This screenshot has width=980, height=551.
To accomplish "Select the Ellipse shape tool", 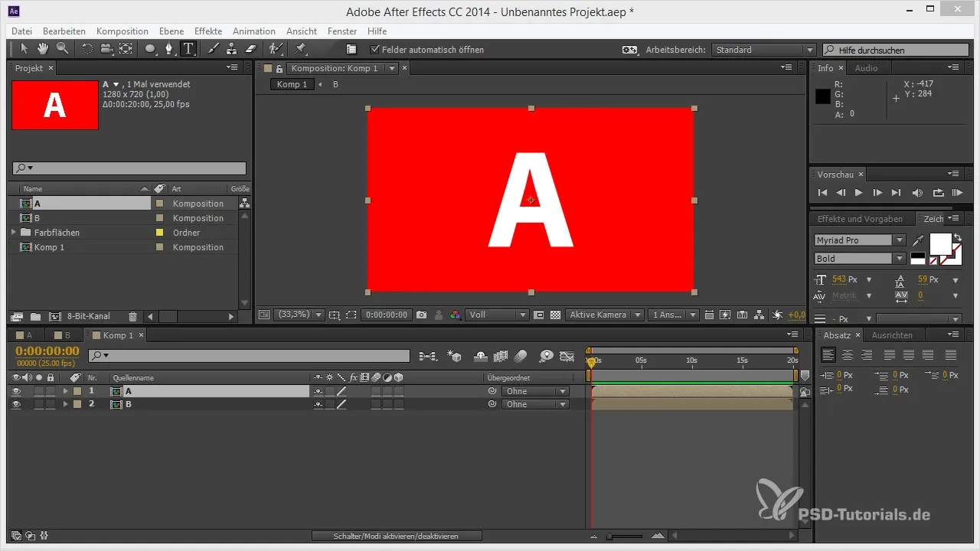I will tap(151, 49).
